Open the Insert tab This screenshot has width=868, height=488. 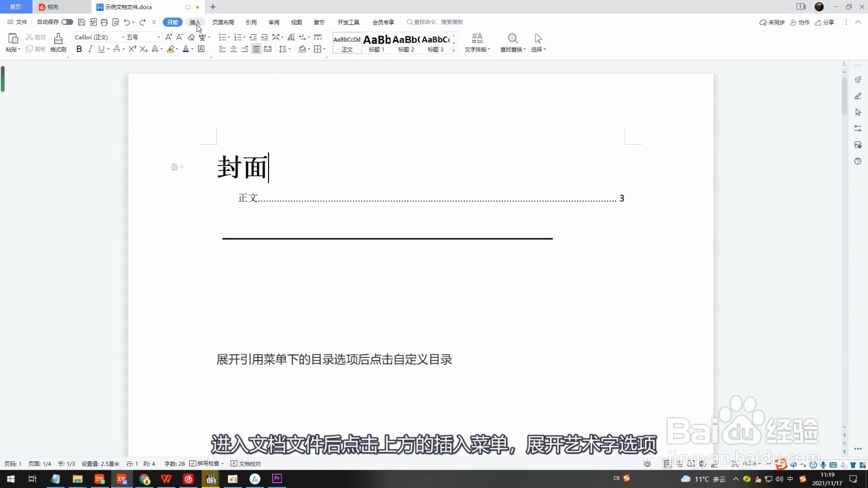tap(195, 22)
